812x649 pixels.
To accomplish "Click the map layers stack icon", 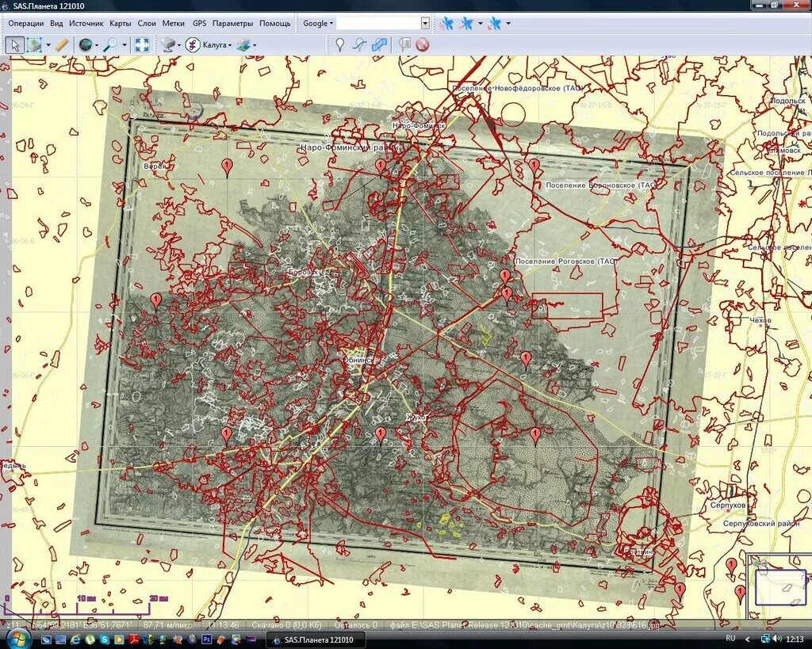I will [243, 45].
